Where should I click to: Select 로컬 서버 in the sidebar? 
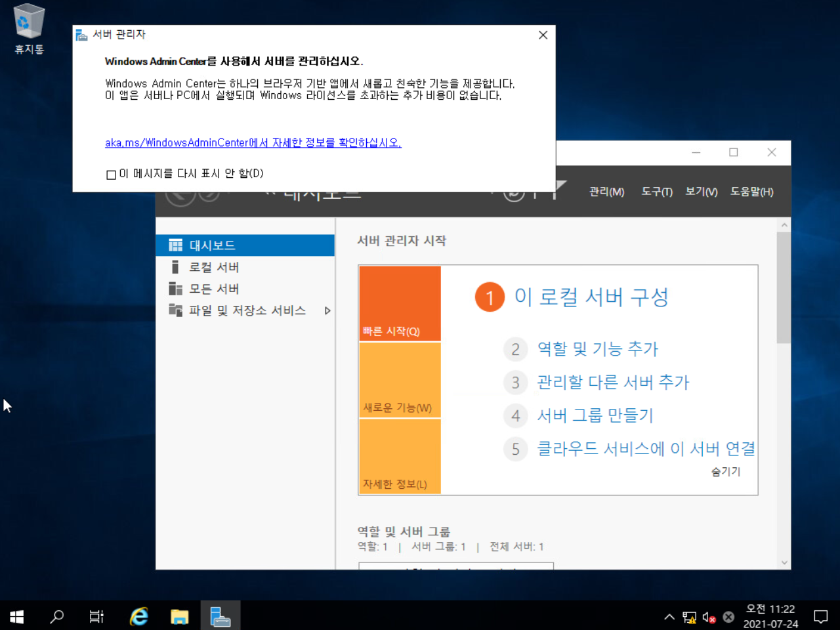[245, 267]
